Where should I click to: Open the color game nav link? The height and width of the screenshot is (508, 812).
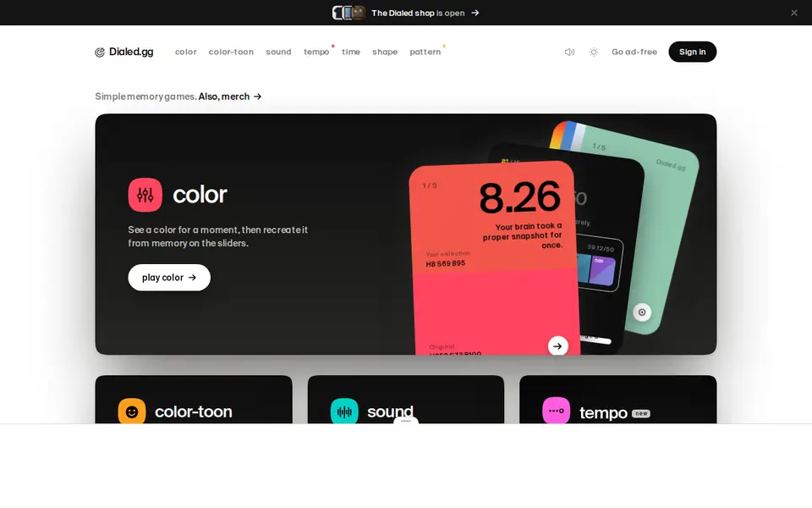(x=186, y=52)
